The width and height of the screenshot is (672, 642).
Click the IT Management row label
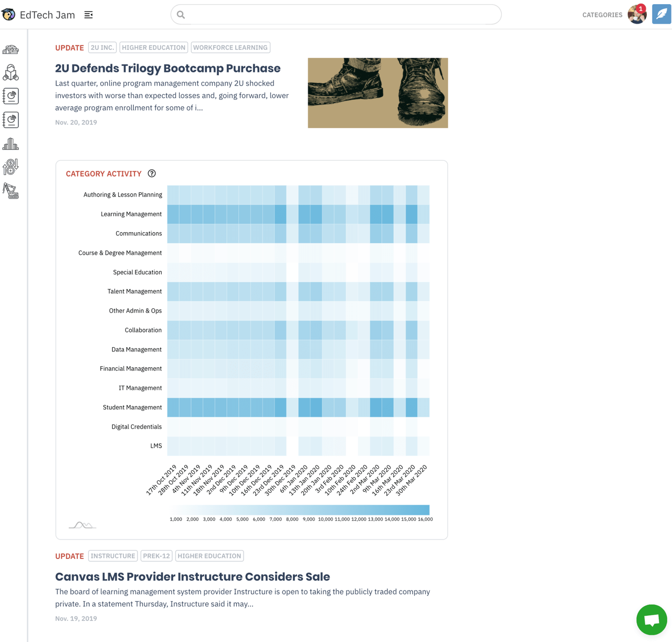coord(140,388)
